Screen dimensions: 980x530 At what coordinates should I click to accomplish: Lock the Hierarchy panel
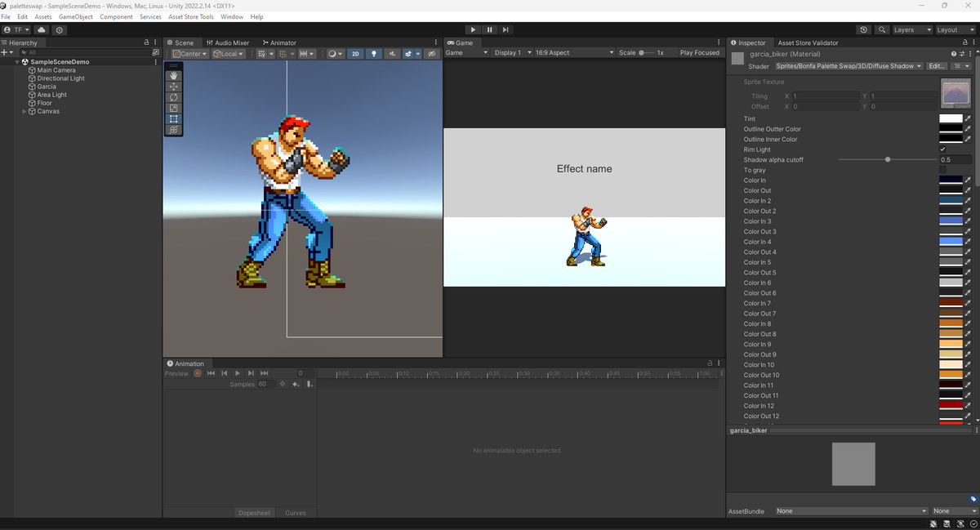pos(147,42)
